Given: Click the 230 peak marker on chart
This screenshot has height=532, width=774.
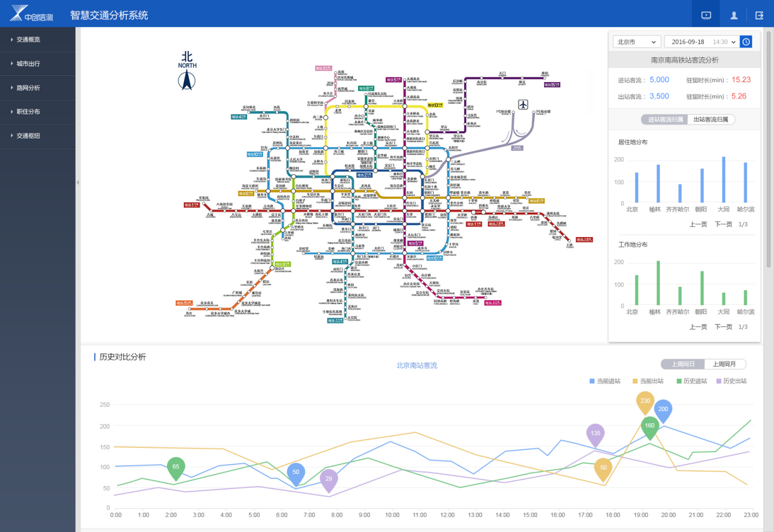Looking at the screenshot, I should click(x=645, y=401).
